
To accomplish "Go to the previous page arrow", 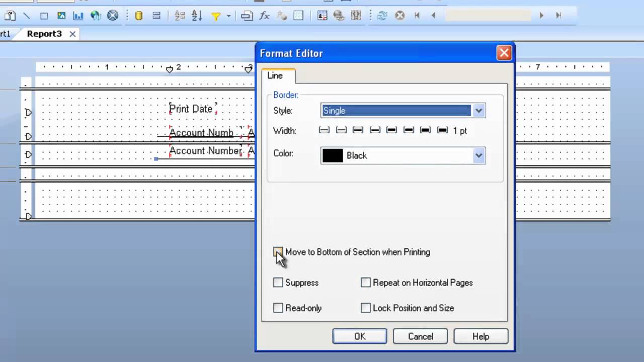I will 433,16.
